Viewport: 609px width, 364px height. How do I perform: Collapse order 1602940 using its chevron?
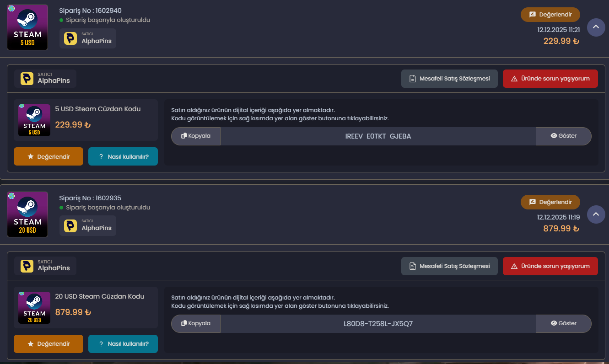(x=596, y=27)
